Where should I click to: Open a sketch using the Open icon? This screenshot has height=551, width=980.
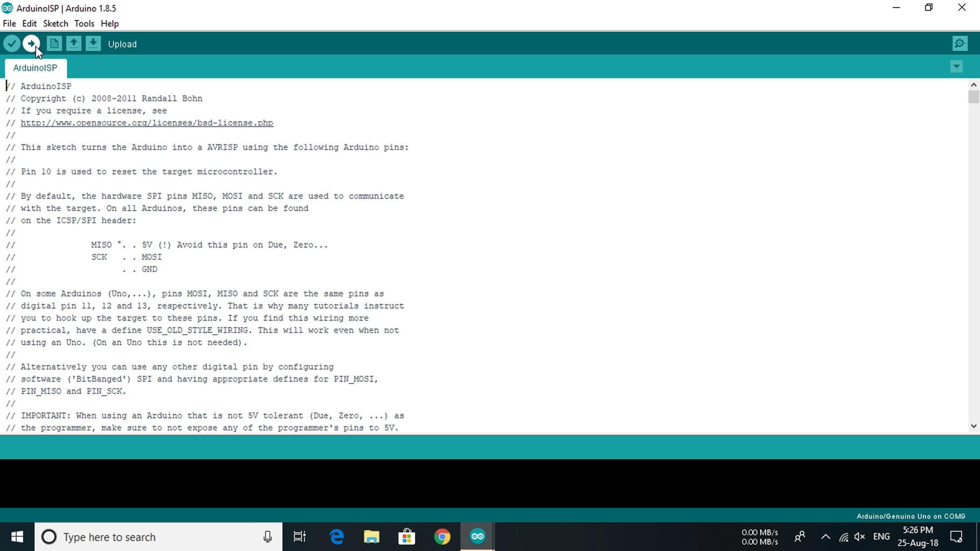[74, 44]
